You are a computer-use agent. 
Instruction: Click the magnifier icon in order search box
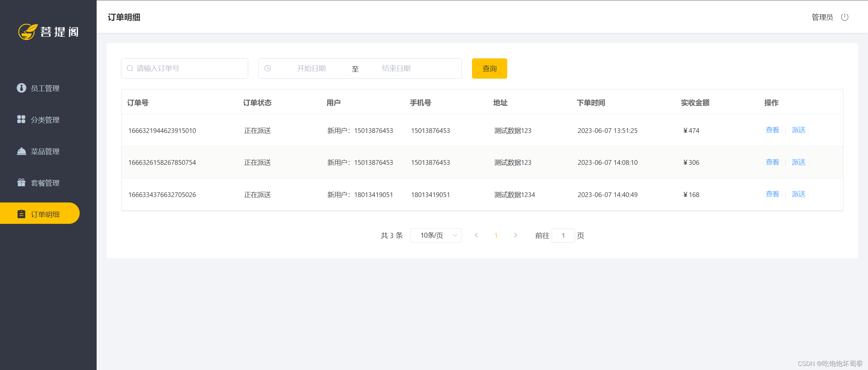pyautogui.click(x=130, y=68)
